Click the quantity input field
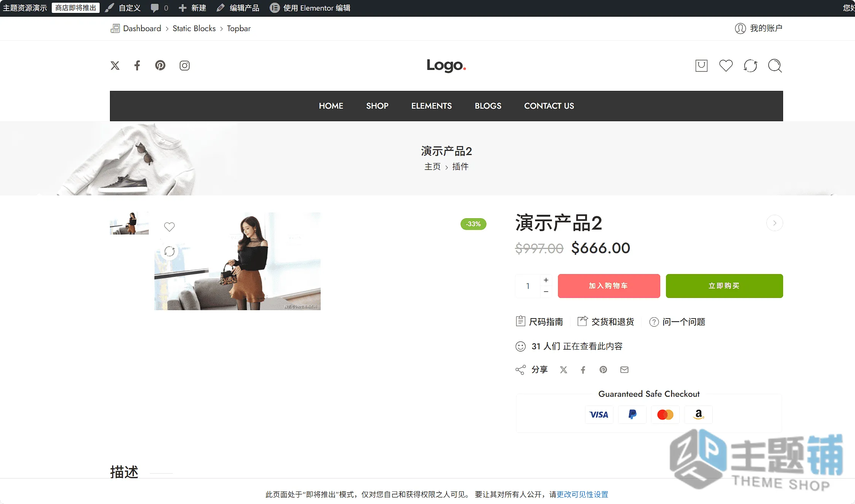Viewport: 855px width, 504px height. (x=528, y=286)
